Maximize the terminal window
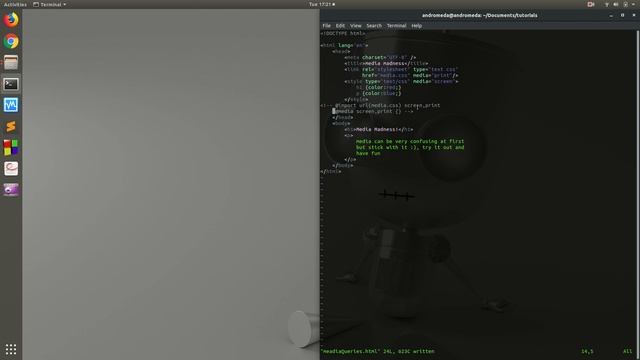The width and height of the screenshot is (640, 360). [622, 16]
